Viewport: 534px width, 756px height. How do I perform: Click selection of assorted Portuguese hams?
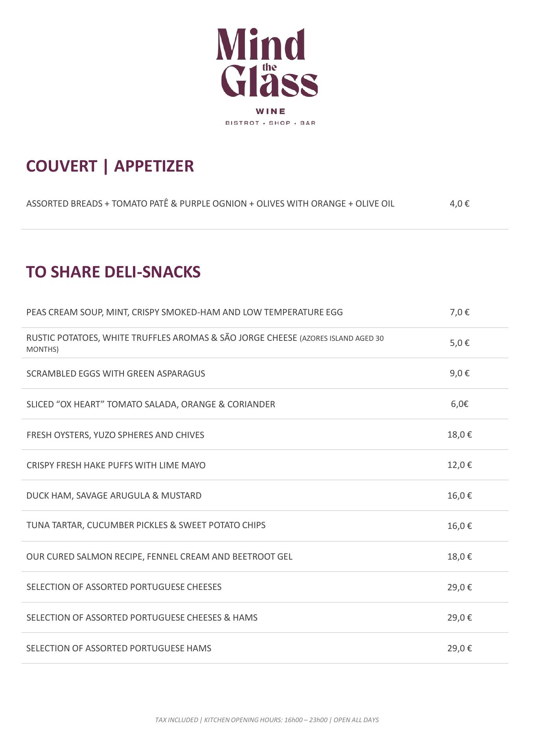pos(119,648)
